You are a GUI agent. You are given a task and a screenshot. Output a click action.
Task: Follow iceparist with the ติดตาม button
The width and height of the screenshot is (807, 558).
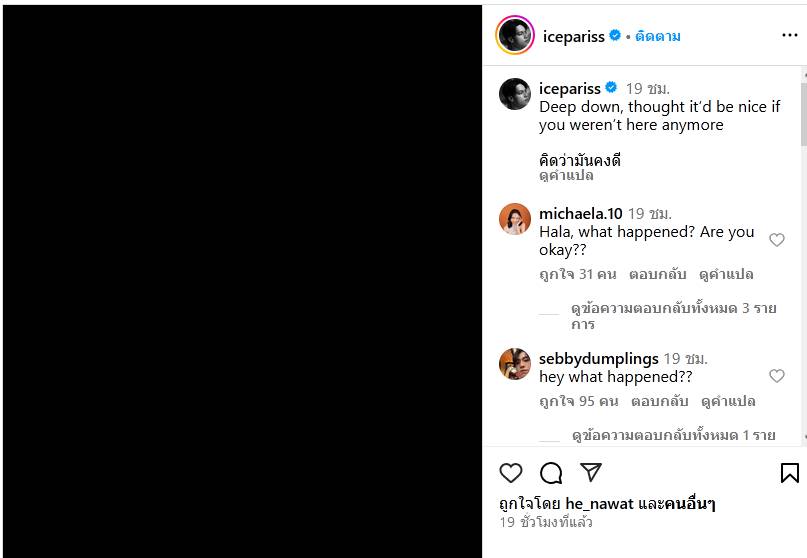point(658,36)
